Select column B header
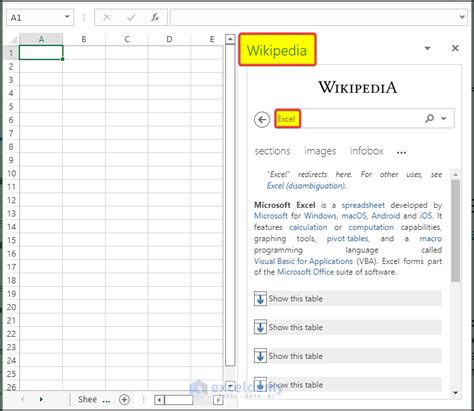This screenshot has width=474, height=411. click(84, 39)
